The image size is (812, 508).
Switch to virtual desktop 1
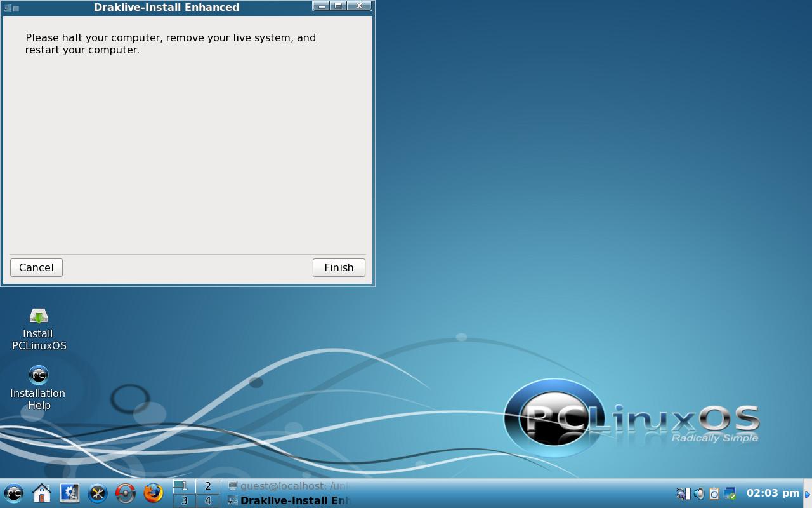pos(185,486)
